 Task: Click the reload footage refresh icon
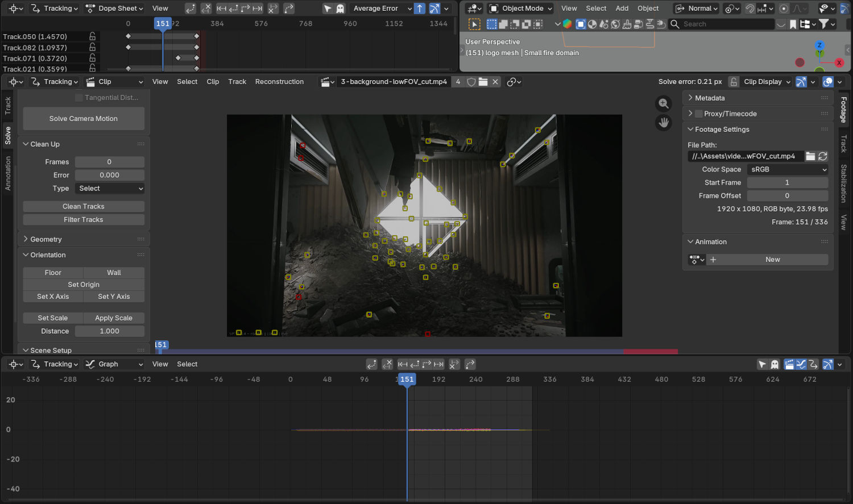tap(823, 156)
